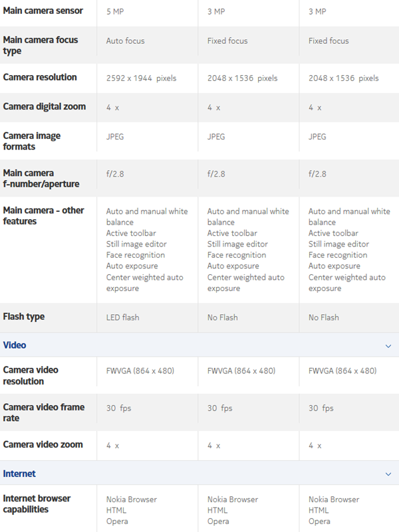Select the Auto focus cell
The width and height of the screenshot is (399, 532).
click(x=125, y=41)
